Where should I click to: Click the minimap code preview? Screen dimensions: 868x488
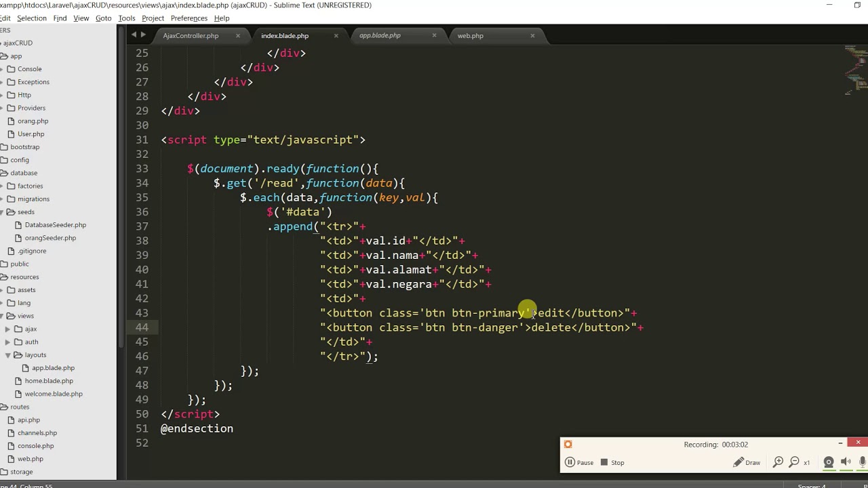(x=855, y=70)
